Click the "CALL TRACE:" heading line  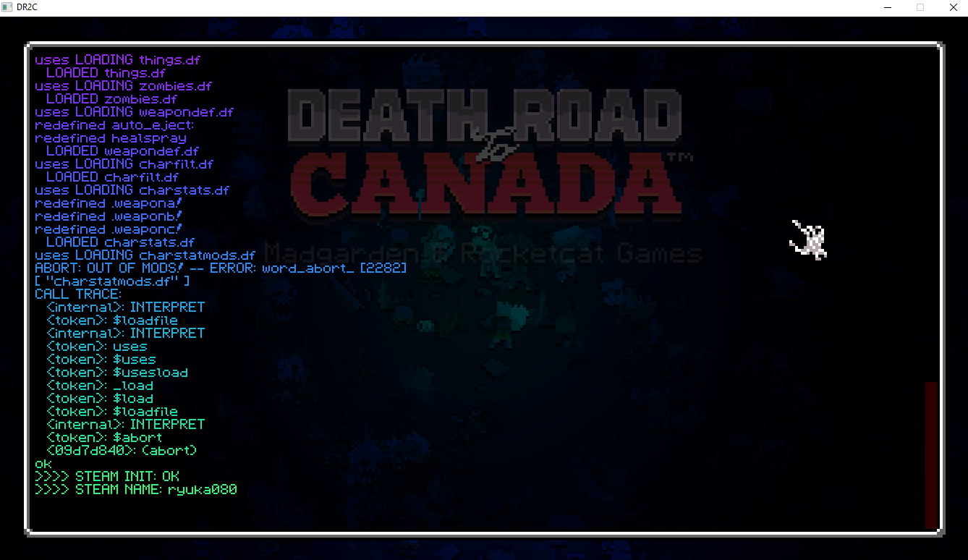[78, 294]
